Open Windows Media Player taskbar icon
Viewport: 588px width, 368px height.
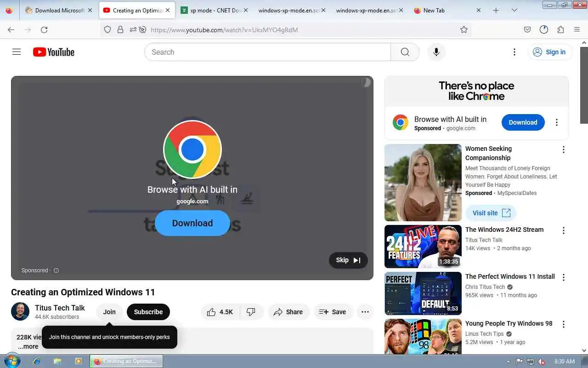pos(79,362)
